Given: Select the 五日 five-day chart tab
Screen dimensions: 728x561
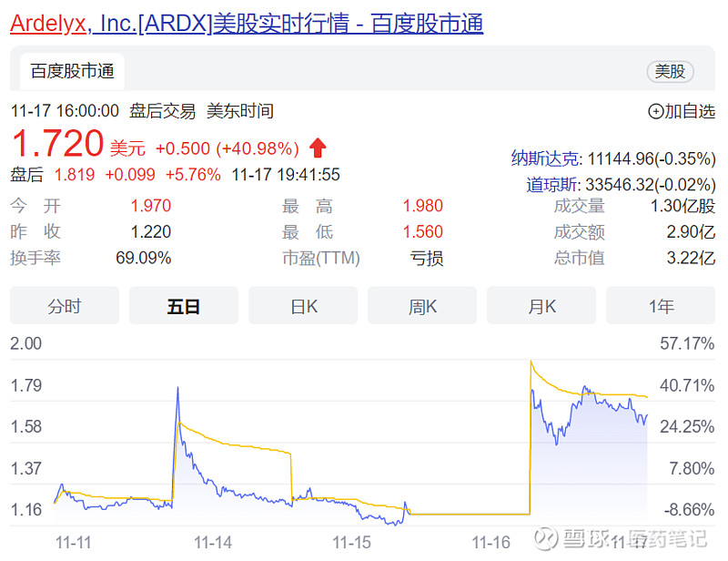Looking at the screenshot, I should click(x=183, y=306).
